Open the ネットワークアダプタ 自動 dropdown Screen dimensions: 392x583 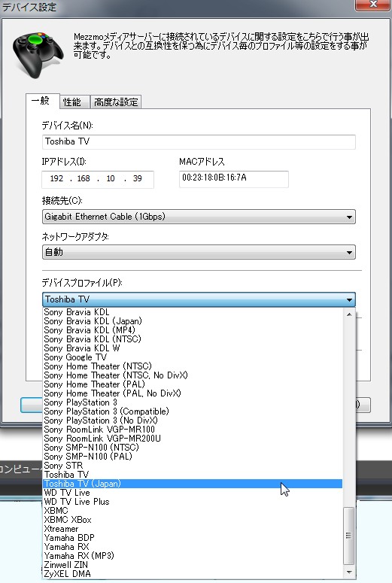(x=199, y=252)
